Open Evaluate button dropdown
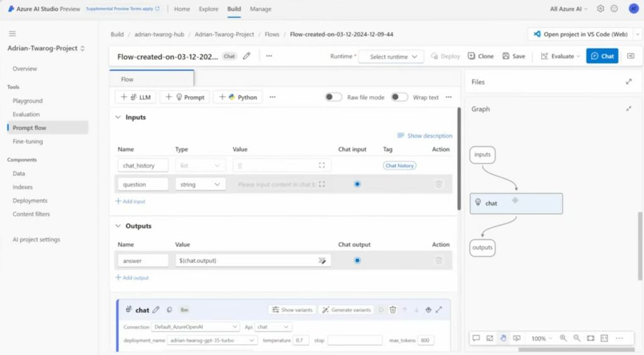This screenshot has width=644, height=355. pos(560,56)
